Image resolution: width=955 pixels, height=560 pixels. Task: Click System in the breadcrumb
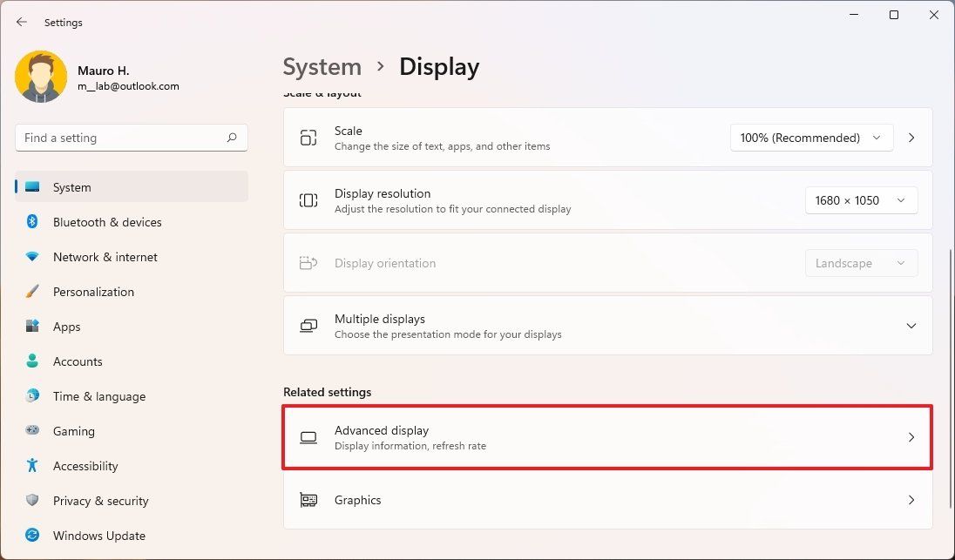322,66
